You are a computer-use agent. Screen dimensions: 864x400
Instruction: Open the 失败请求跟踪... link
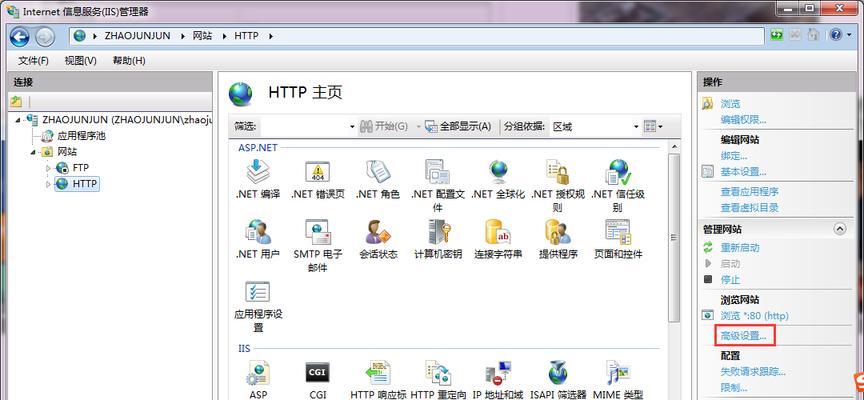[753, 372]
